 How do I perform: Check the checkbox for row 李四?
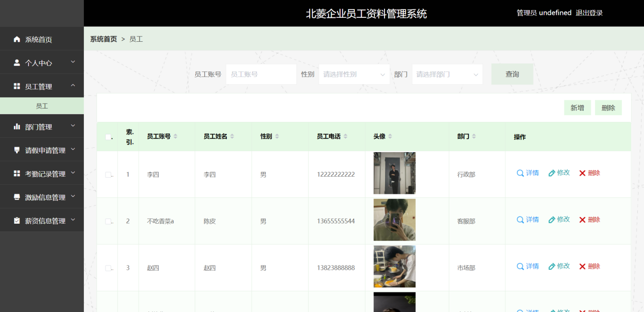108,175
